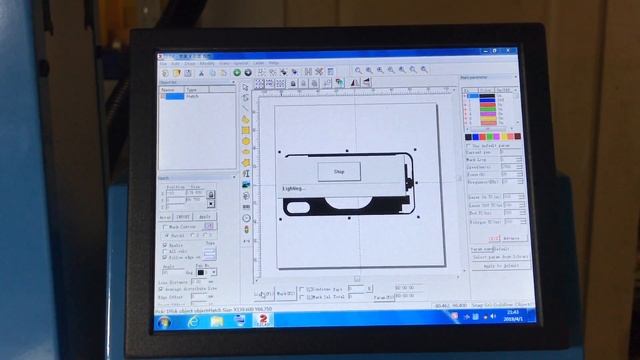Click the New file toolbar icon

165,73
